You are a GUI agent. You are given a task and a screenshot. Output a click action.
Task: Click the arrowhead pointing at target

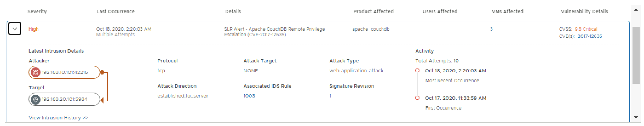click(102, 101)
